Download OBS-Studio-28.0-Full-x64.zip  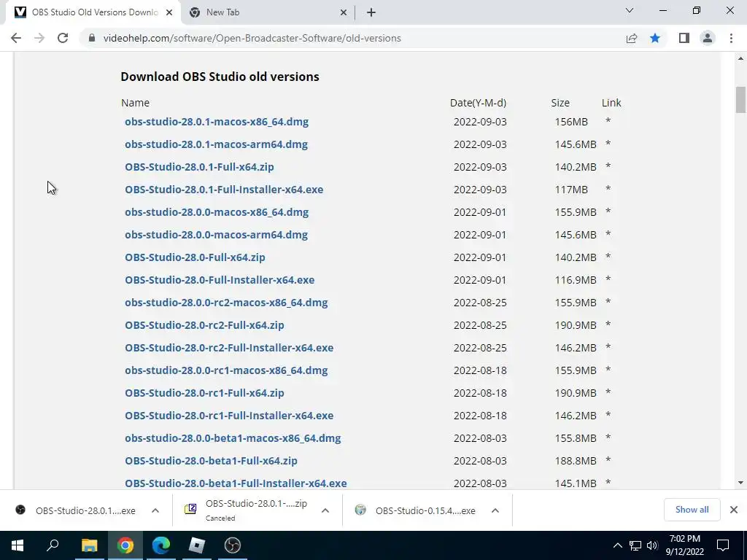point(195,257)
